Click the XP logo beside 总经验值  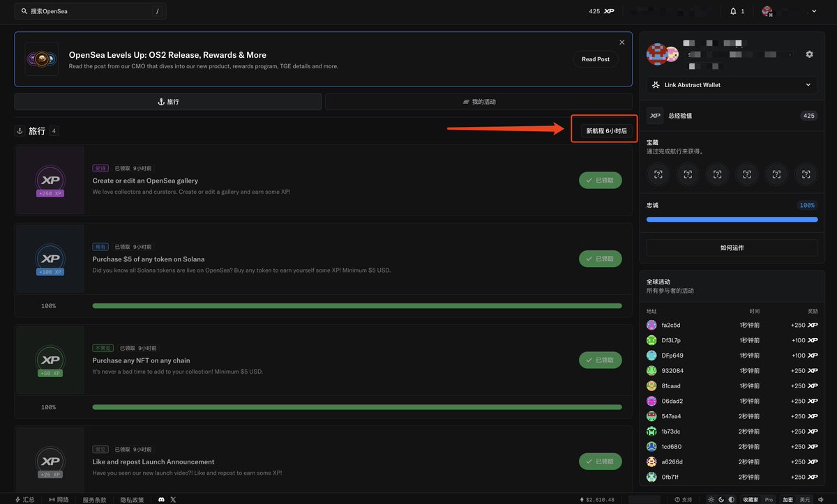click(x=655, y=116)
